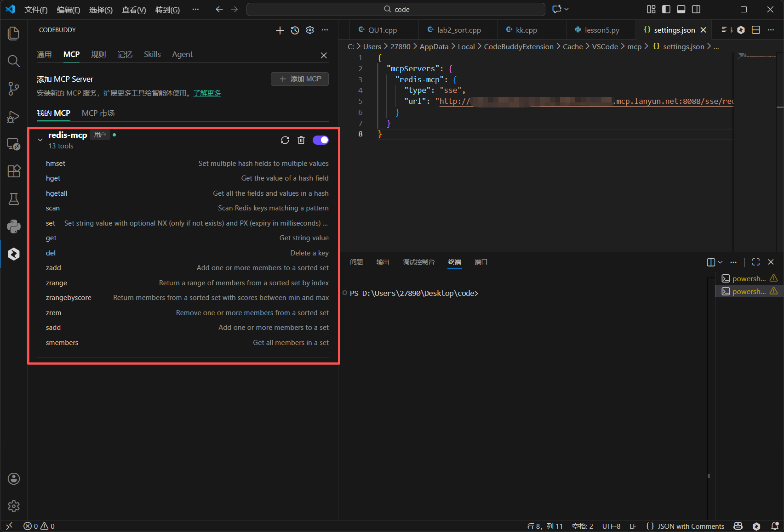
Task: Open the 文件(F) menu
Action: 36,10
